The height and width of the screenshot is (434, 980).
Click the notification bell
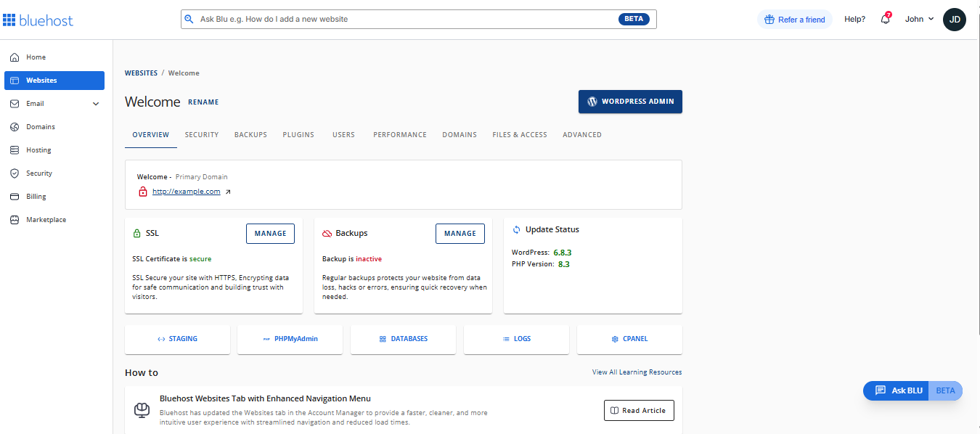pyautogui.click(x=885, y=19)
